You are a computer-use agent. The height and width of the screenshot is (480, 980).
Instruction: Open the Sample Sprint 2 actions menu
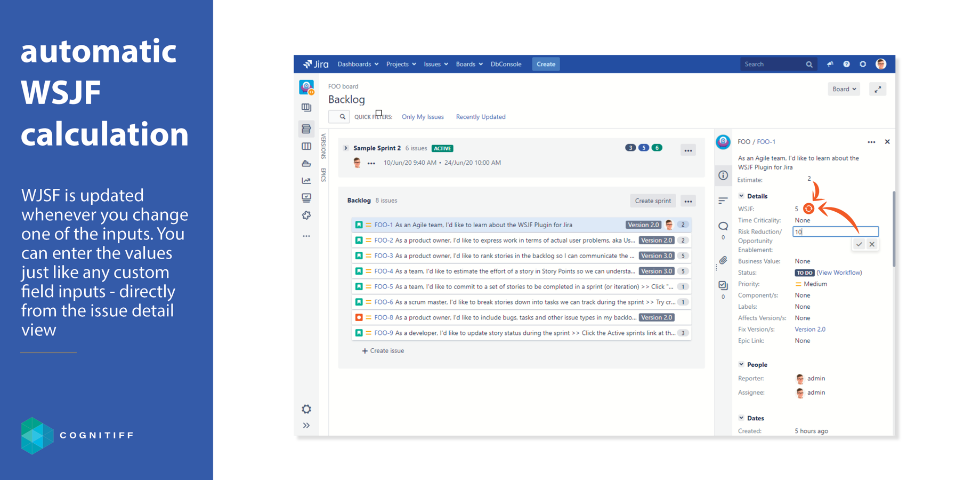pyautogui.click(x=688, y=150)
